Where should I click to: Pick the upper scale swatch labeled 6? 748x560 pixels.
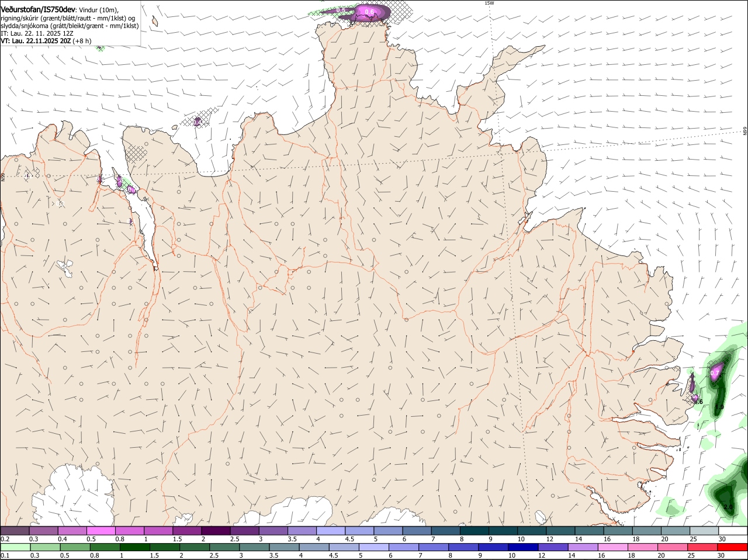[417, 531]
